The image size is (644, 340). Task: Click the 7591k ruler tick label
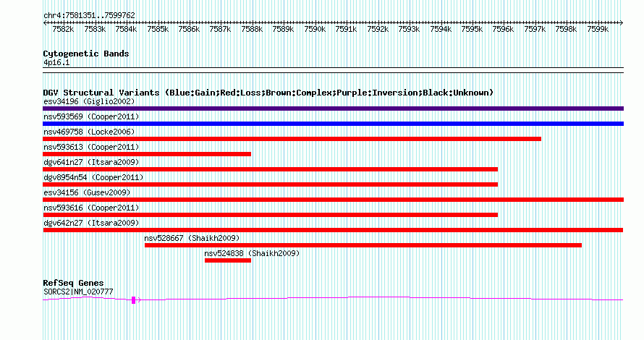point(346,29)
